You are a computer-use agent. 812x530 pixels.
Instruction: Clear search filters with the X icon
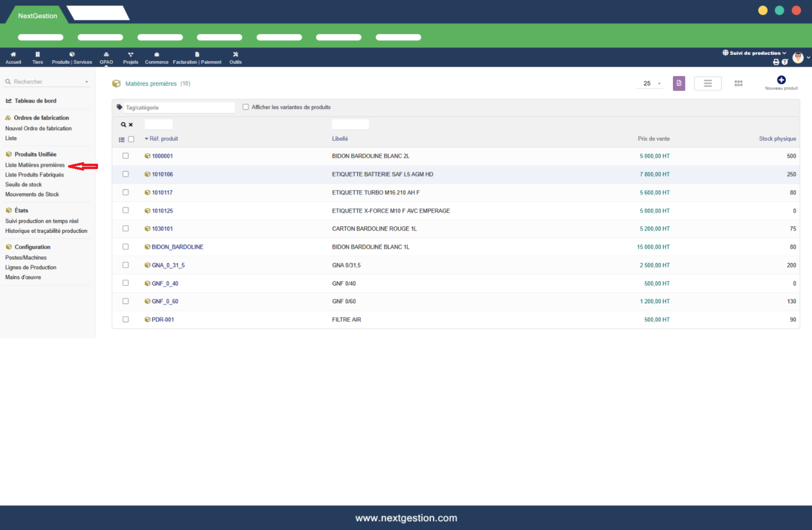tap(131, 125)
